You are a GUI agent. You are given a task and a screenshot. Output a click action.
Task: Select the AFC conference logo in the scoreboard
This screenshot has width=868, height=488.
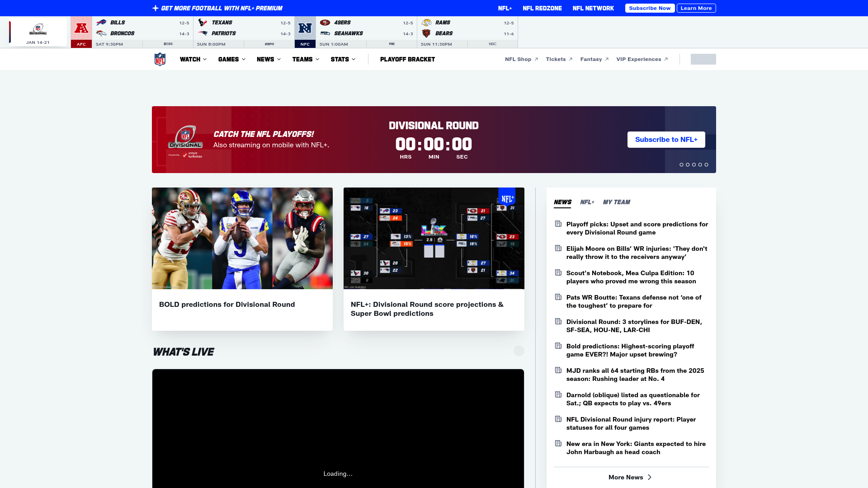[81, 28]
